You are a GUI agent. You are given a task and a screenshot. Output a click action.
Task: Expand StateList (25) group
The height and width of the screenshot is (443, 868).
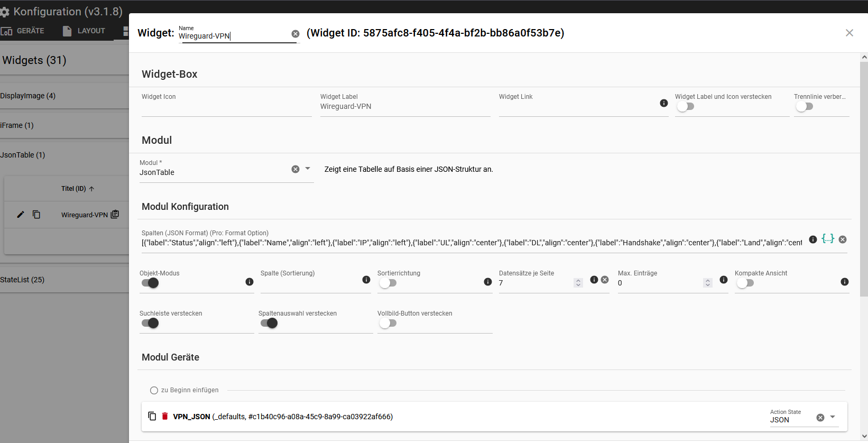pos(64,280)
